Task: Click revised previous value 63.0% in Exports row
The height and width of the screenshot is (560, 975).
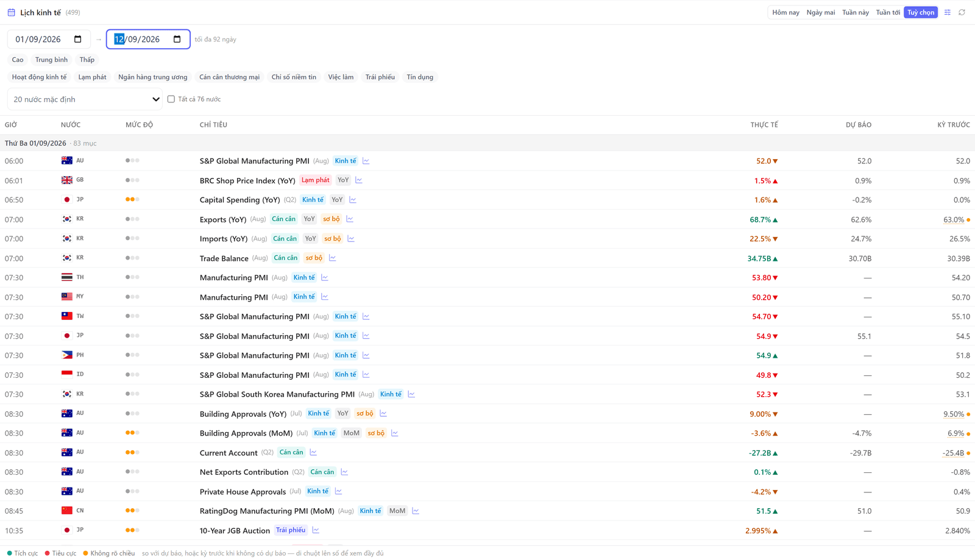Action: tap(954, 219)
